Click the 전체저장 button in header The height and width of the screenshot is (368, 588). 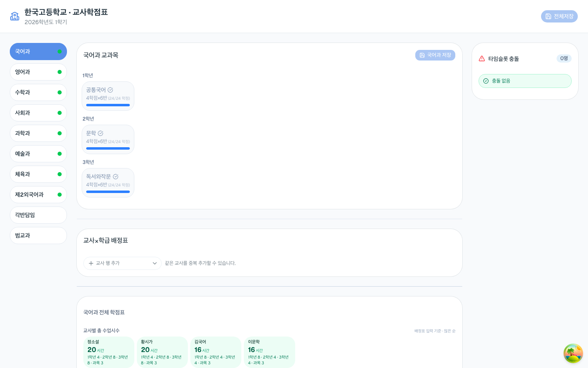[559, 16]
